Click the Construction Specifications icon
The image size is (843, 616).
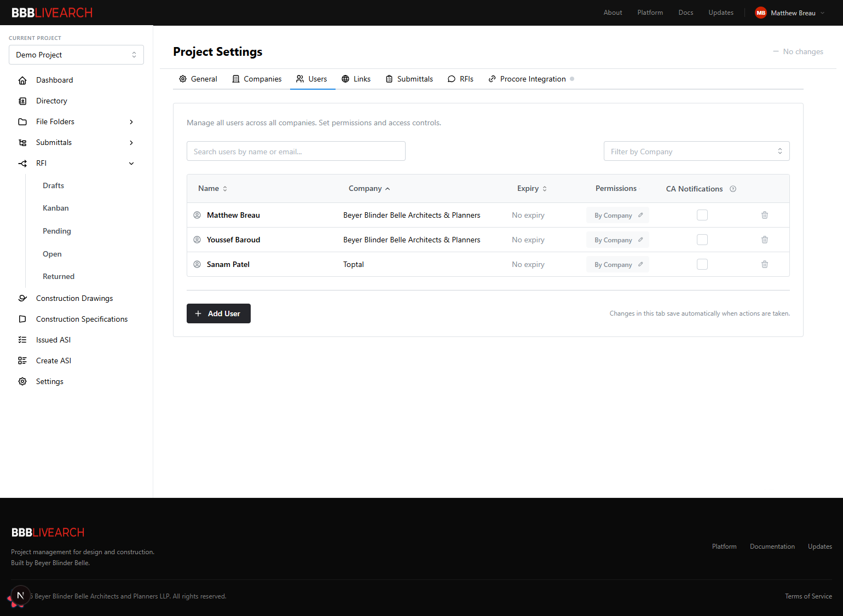[x=22, y=319]
